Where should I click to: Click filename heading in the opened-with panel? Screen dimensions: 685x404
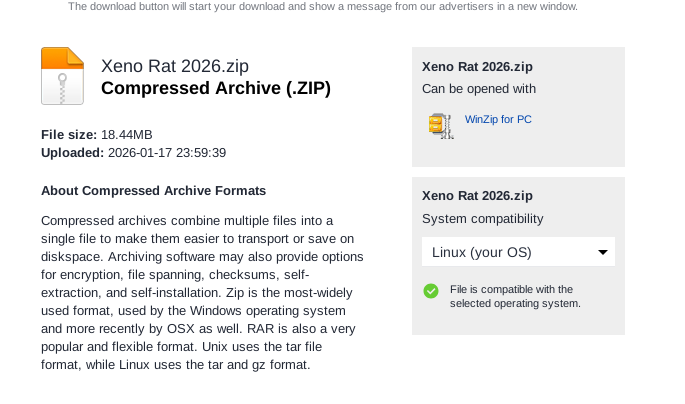[477, 66]
